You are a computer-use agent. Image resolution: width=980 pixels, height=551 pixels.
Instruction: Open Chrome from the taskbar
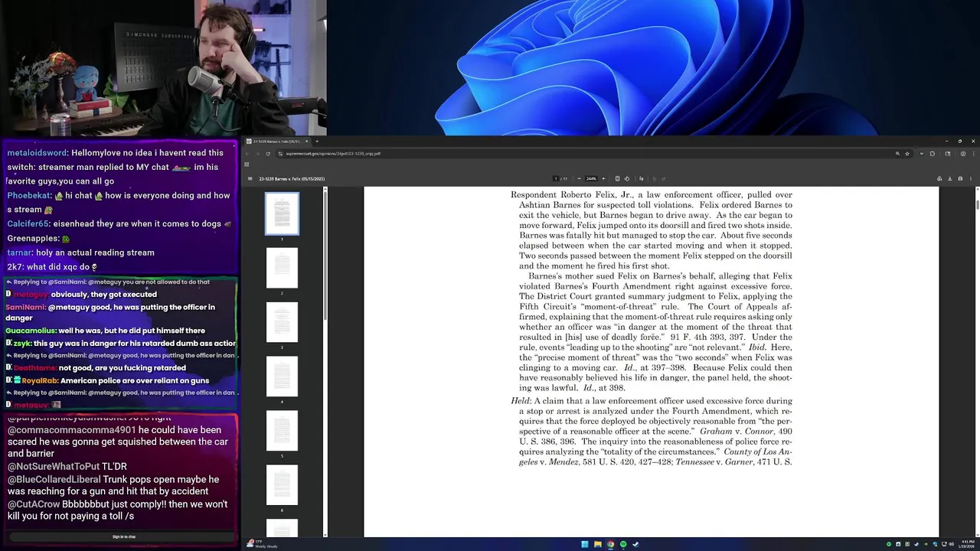pos(610,544)
